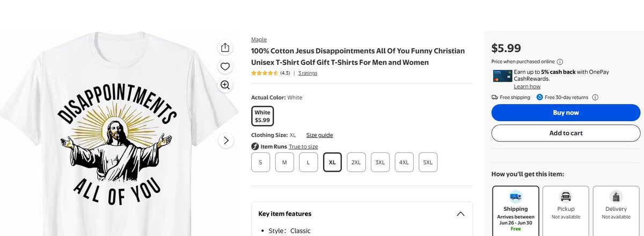Select the Pickup fulfillment option

coord(566,211)
